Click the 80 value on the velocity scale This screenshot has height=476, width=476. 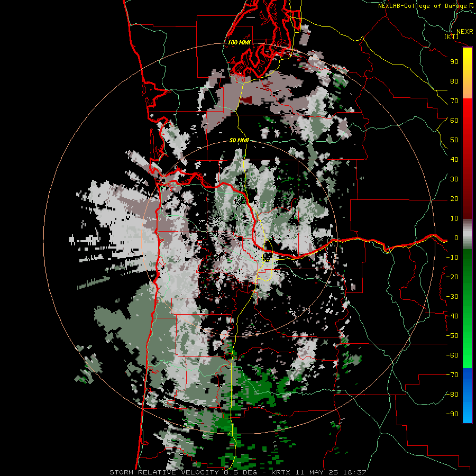(454, 81)
